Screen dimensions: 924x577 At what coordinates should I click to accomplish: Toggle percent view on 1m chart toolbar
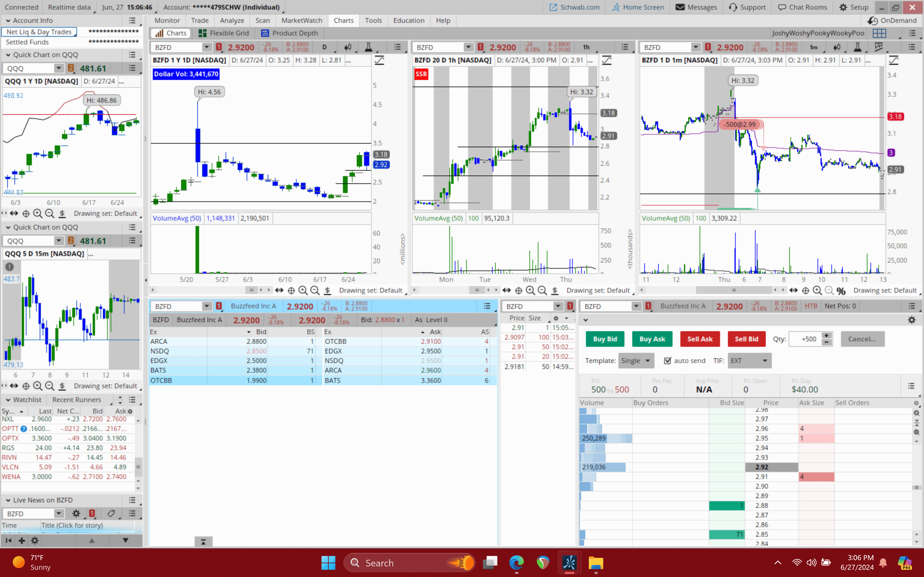point(841,290)
